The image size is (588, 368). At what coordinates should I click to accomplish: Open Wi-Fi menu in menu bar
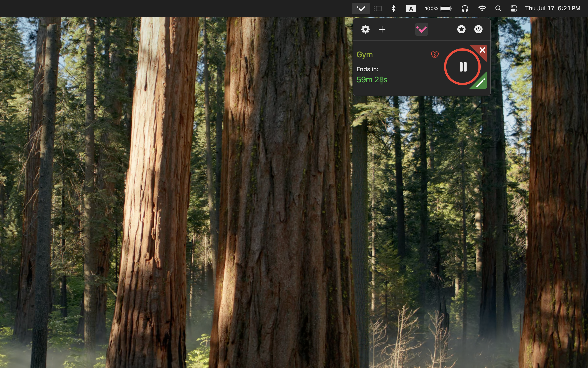click(482, 9)
